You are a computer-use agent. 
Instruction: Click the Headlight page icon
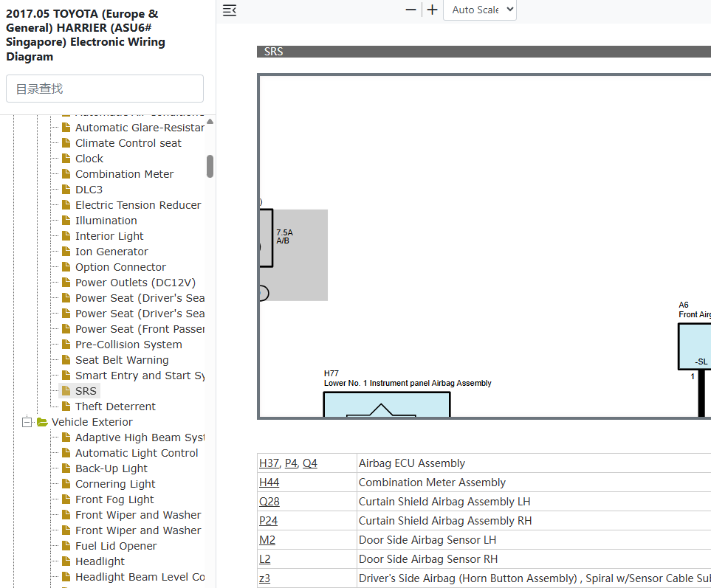(x=66, y=561)
